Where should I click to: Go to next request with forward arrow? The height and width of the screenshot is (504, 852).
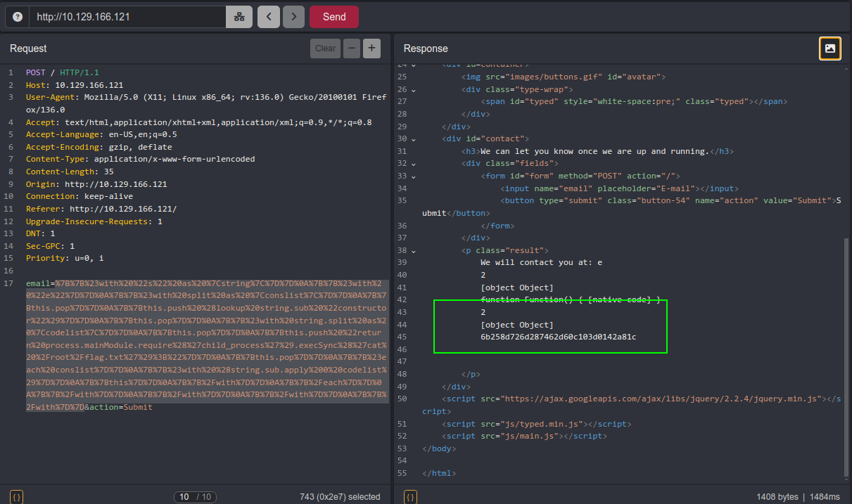(x=295, y=17)
